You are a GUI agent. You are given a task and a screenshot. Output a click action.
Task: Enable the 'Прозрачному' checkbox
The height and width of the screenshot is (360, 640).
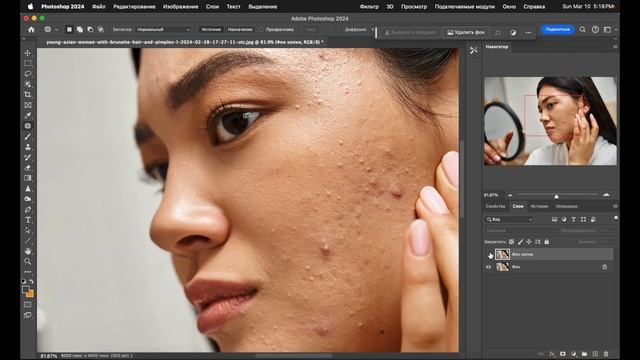coord(261,29)
